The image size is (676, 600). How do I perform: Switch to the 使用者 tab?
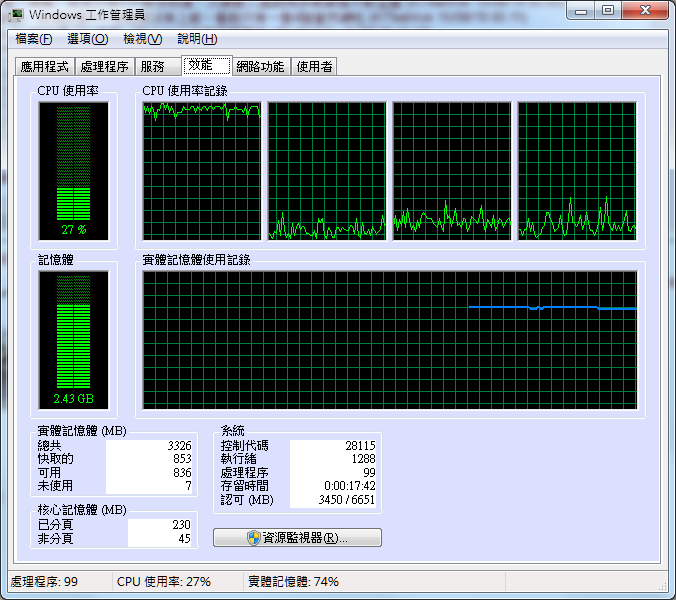[x=314, y=67]
